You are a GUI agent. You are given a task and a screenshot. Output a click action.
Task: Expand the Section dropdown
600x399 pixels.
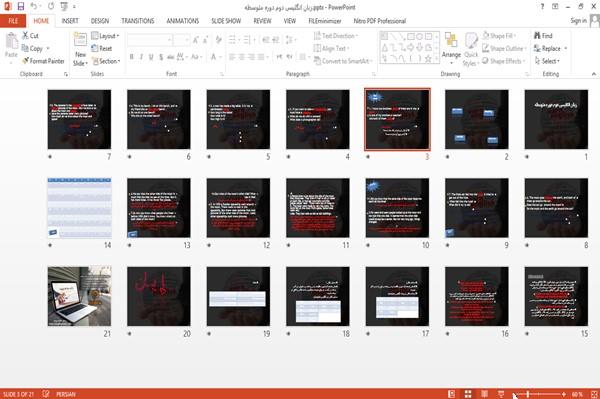tap(106, 61)
